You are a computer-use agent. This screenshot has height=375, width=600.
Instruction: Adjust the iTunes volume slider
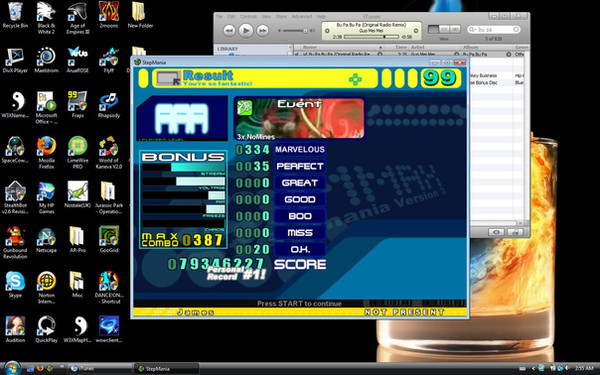coord(296,31)
